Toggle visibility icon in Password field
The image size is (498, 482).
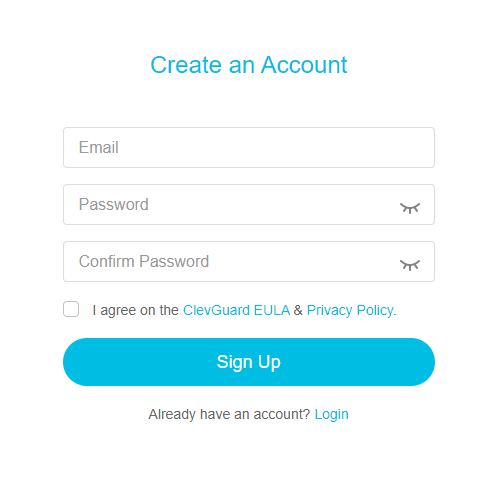410,208
